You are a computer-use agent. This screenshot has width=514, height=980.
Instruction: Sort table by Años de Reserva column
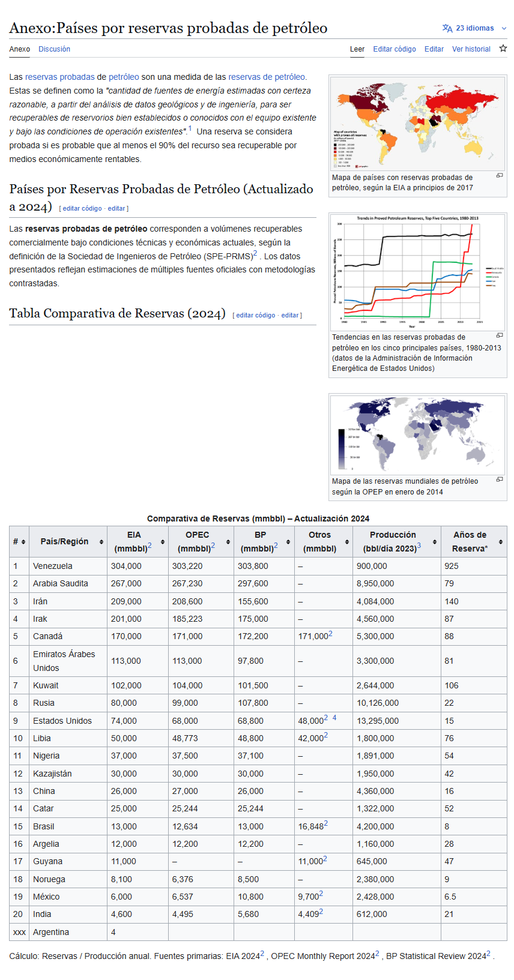pyautogui.click(x=500, y=542)
